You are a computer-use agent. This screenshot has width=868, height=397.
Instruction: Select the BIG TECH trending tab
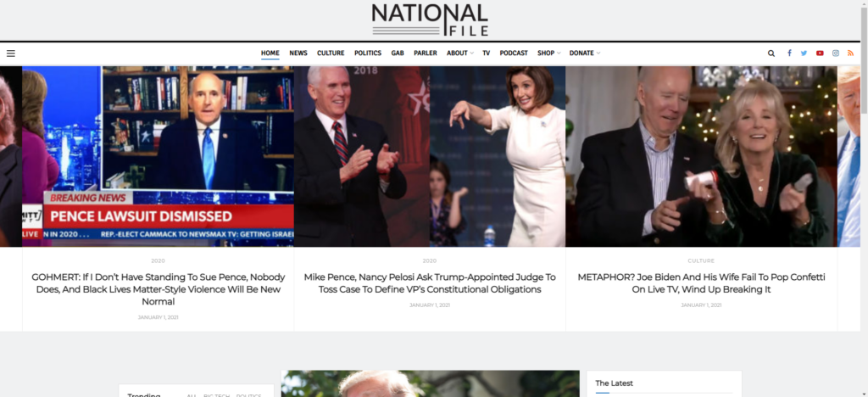pyautogui.click(x=216, y=395)
